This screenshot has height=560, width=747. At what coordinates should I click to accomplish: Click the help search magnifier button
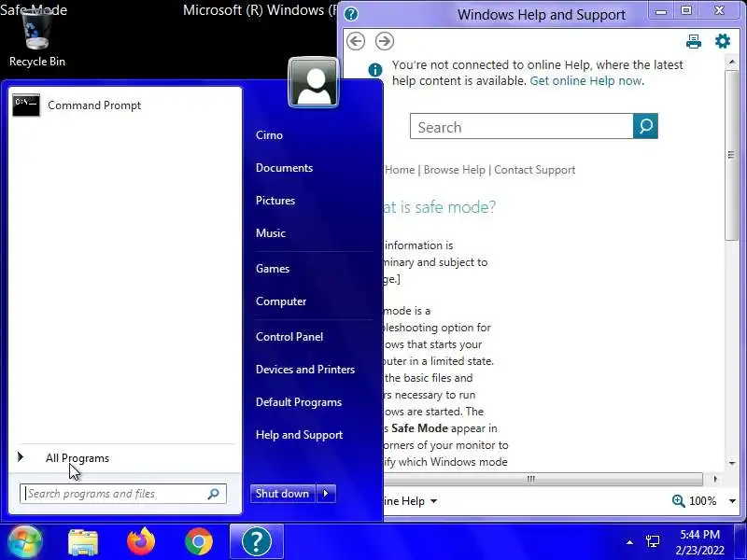coord(645,126)
